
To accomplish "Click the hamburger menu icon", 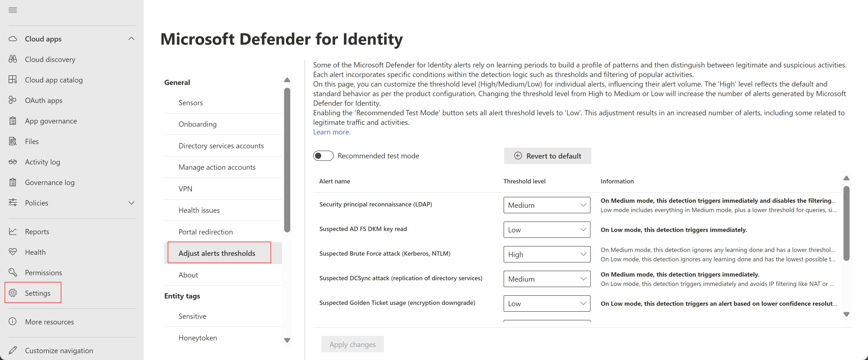I will click(x=13, y=10).
